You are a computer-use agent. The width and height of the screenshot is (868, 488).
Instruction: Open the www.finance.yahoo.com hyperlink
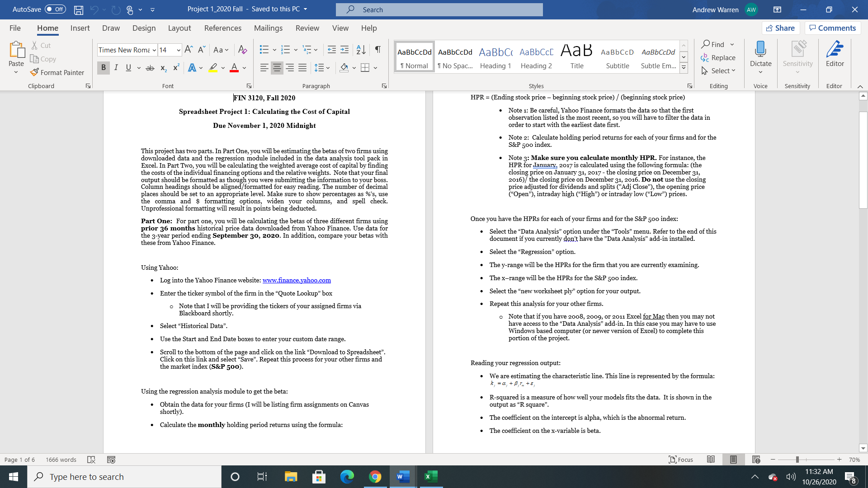tap(297, 280)
